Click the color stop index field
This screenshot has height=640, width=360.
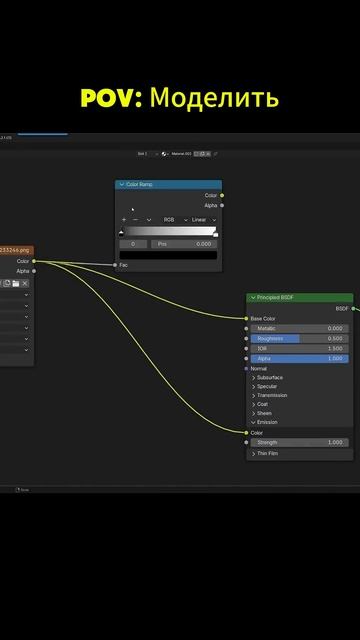coord(133,244)
